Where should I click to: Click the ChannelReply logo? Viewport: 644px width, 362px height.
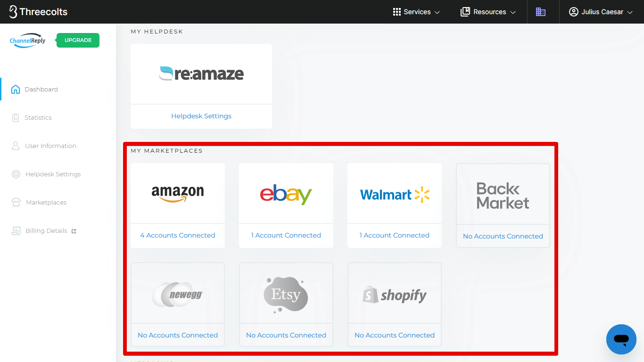(28, 41)
